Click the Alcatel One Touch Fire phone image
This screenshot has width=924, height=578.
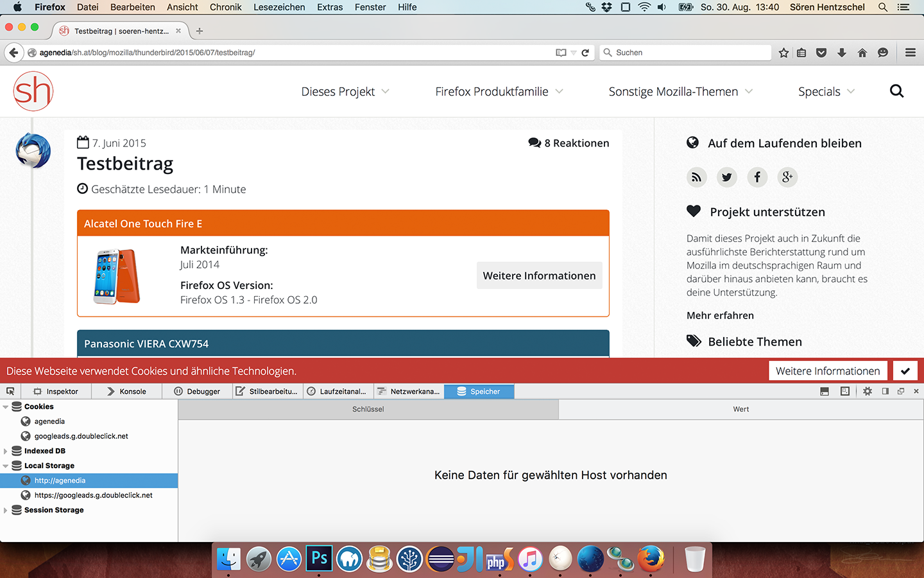(116, 276)
